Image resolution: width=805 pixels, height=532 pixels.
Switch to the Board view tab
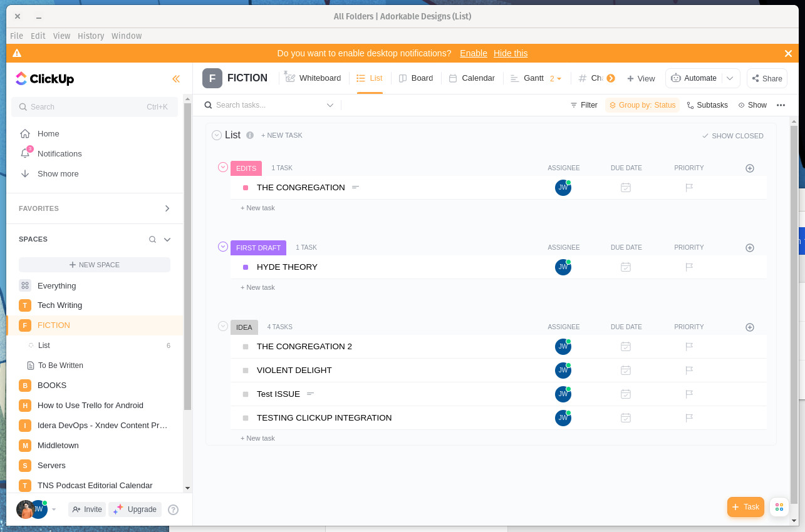coord(416,78)
